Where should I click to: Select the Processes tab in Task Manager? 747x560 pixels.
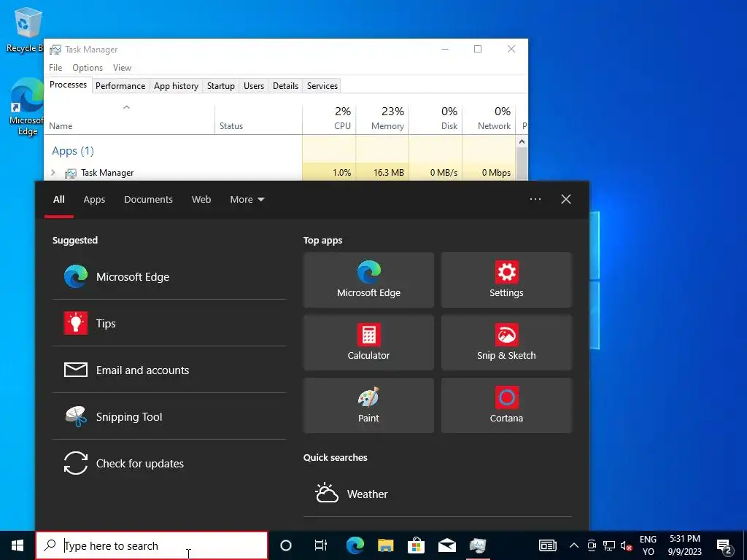click(68, 85)
